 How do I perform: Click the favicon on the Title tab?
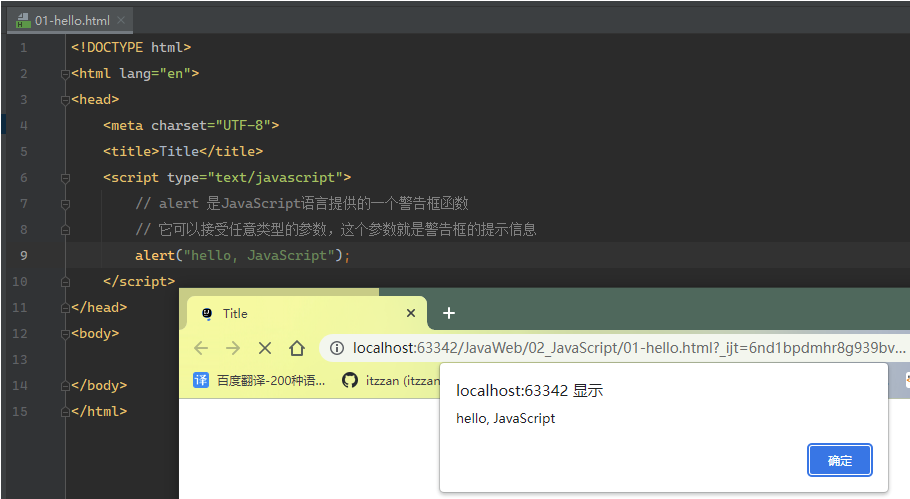tap(207, 314)
